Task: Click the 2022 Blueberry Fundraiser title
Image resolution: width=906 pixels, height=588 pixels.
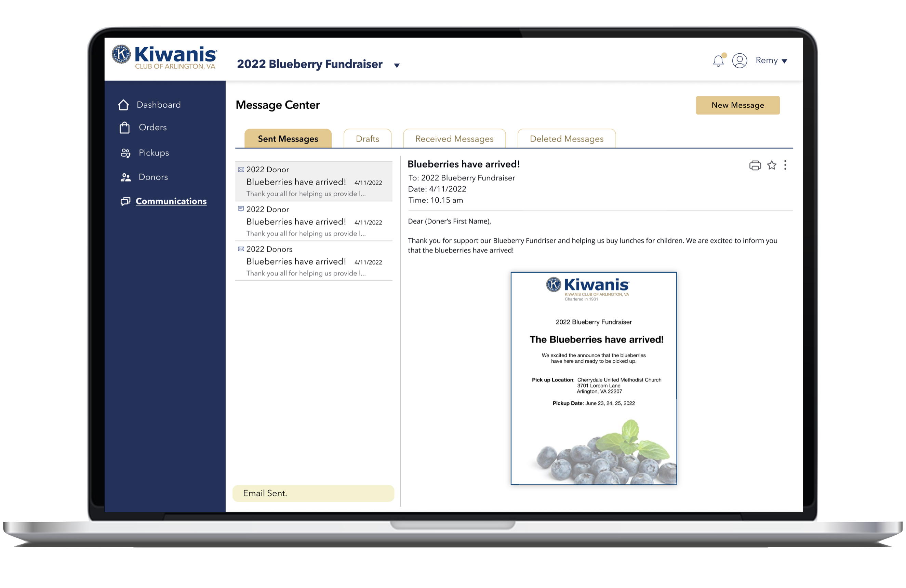Action: (309, 64)
